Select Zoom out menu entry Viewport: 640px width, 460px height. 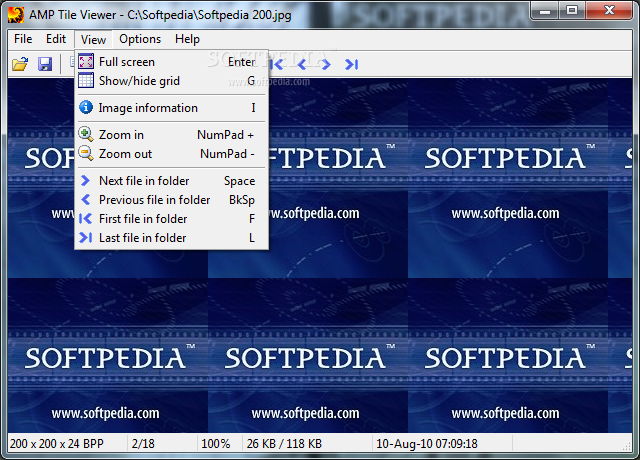click(x=171, y=154)
